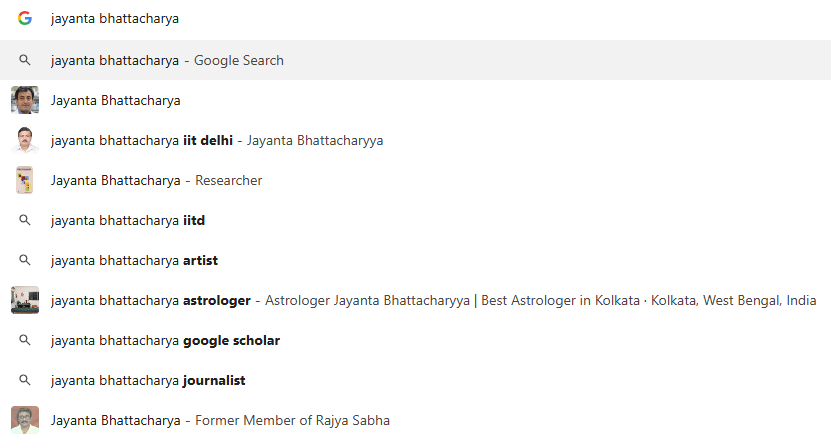This screenshot has width=831, height=443.
Task: Choose the astrologer in Kolkata suggestion
Action: pyautogui.click(x=433, y=300)
